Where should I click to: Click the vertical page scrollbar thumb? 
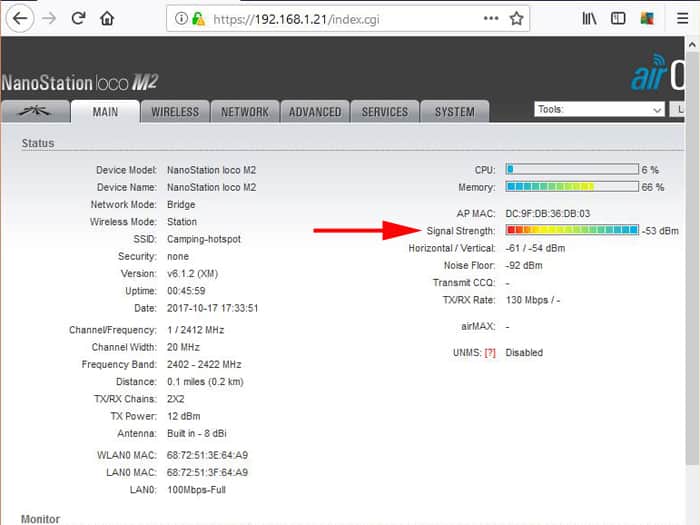click(692, 259)
